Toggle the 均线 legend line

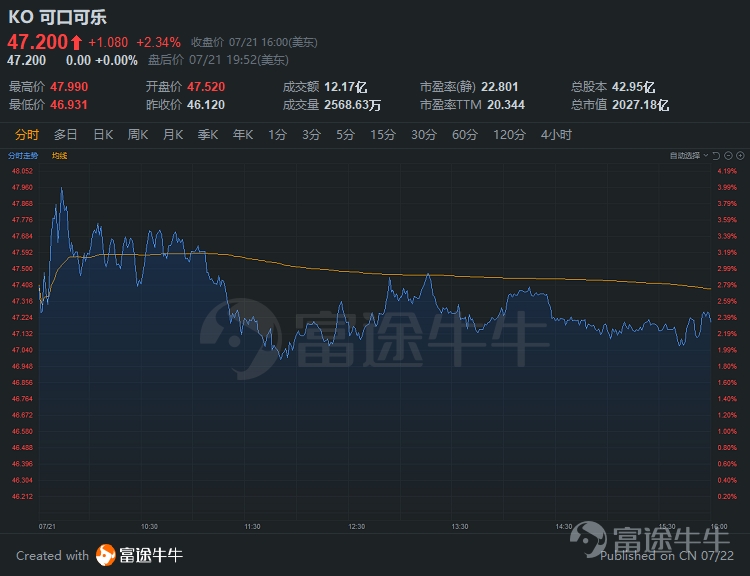(x=59, y=155)
